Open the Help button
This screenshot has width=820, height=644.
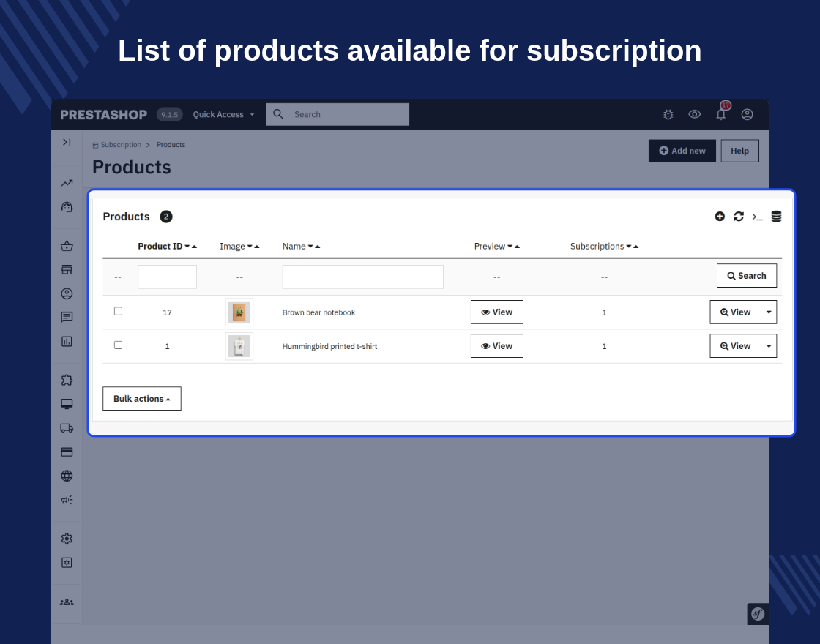point(739,151)
